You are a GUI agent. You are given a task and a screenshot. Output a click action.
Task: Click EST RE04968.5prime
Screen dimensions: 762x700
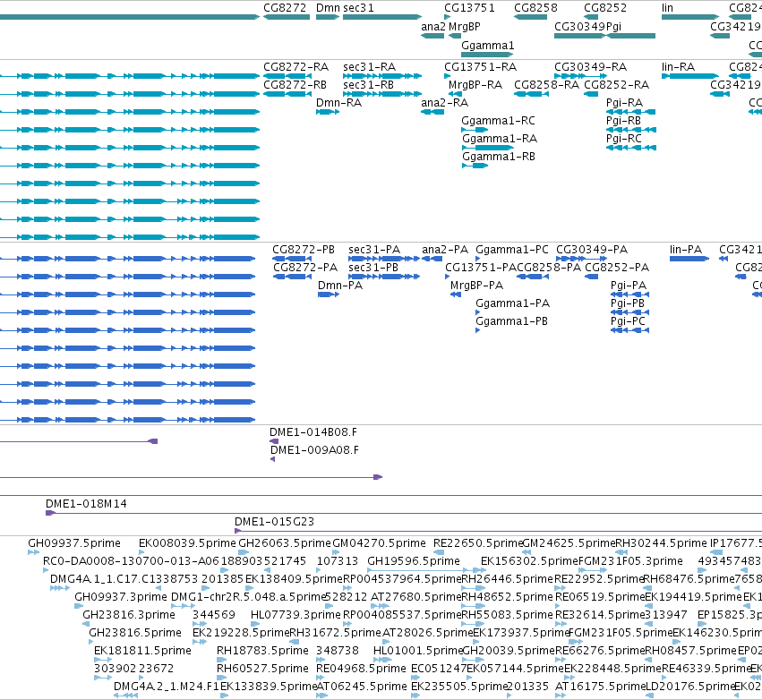pyautogui.click(x=361, y=669)
